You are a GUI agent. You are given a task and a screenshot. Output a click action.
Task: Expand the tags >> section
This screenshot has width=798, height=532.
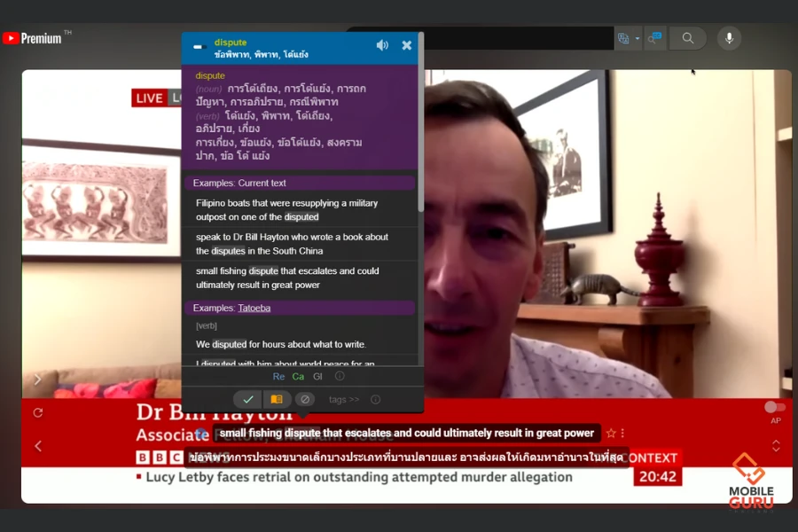344,400
